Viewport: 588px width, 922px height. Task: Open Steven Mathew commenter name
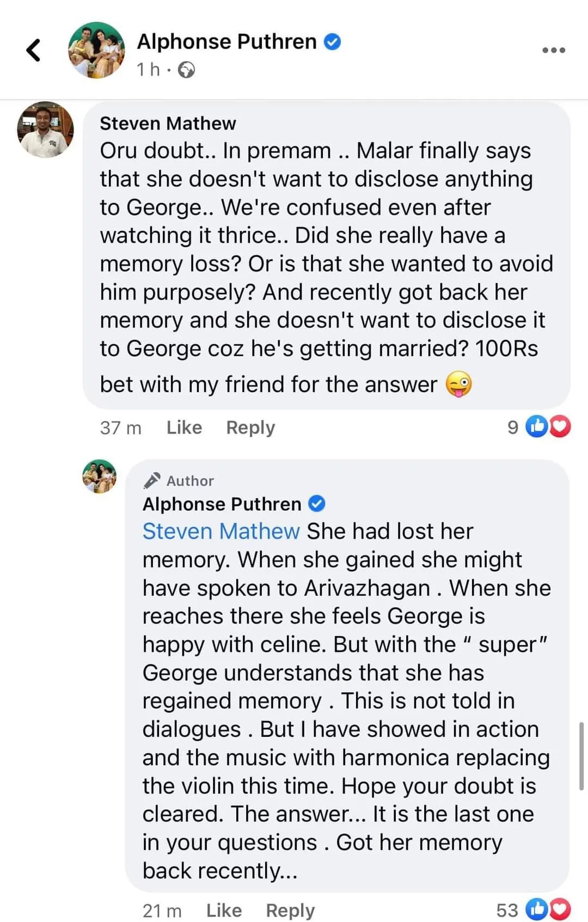pyautogui.click(x=168, y=123)
